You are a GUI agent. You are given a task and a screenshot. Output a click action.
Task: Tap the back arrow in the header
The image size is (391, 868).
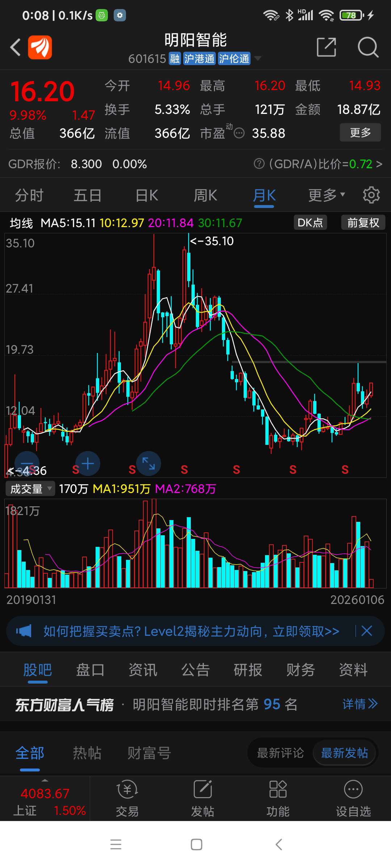point(15,47)
